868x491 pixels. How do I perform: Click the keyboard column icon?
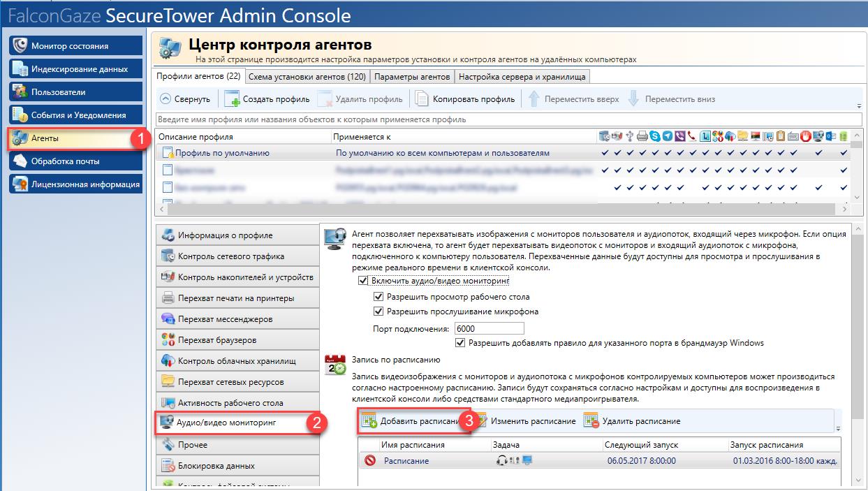793,136
